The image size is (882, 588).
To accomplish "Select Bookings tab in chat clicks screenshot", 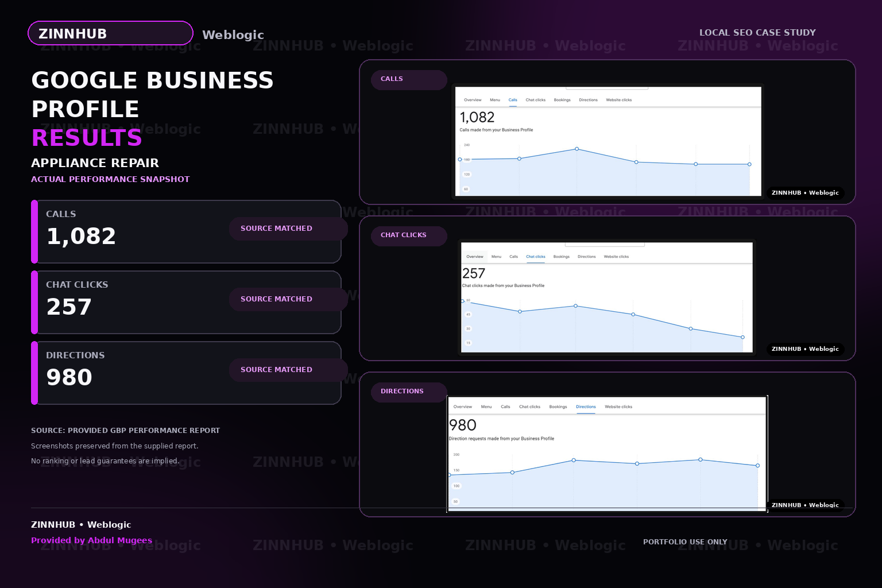I will pyautogui.click(x=562, y=257).
